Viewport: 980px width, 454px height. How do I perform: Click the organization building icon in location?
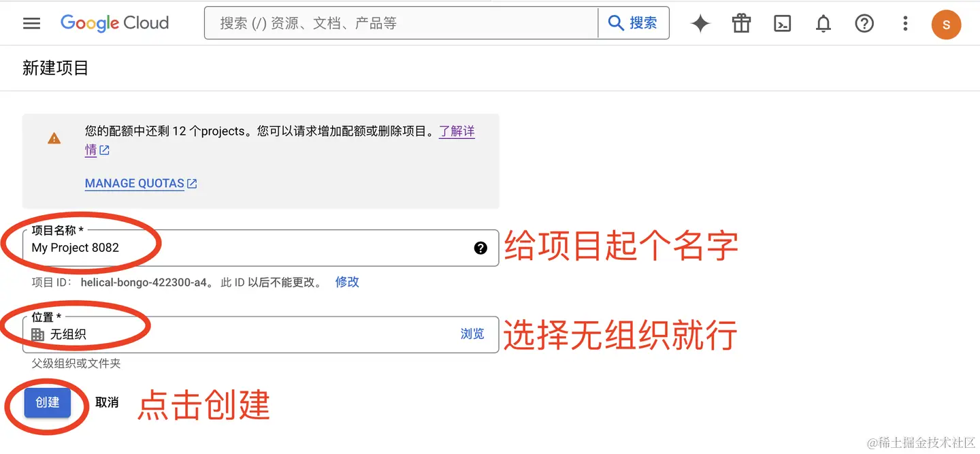pos(38,334)
